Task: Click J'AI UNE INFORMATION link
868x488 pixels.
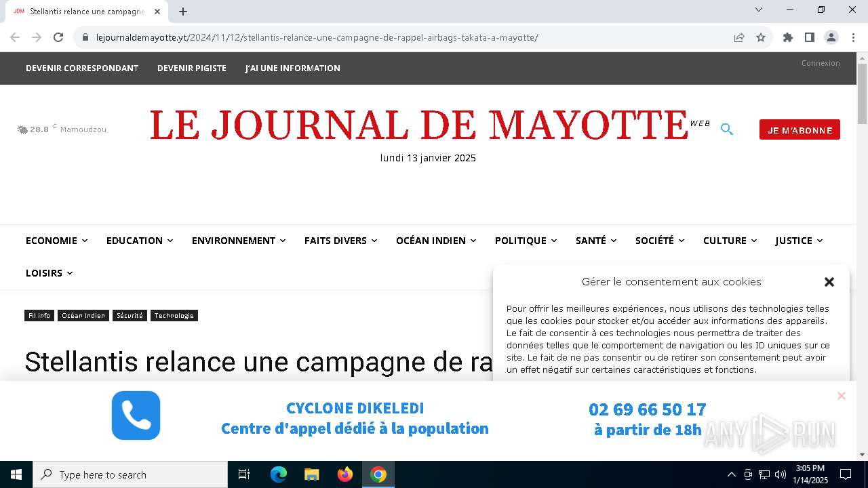Action: [x=292, y=68]
